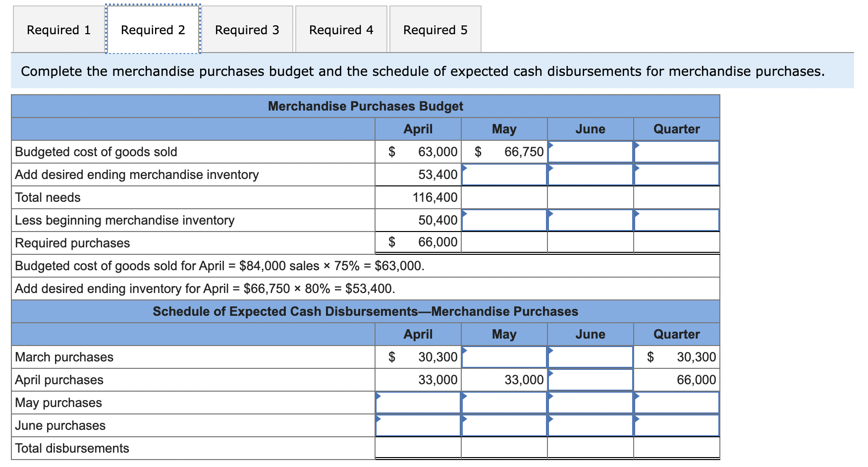Switch to the Required 1 tab
Viewport: 868px width, 467px height.
click(x=59, y=30)
